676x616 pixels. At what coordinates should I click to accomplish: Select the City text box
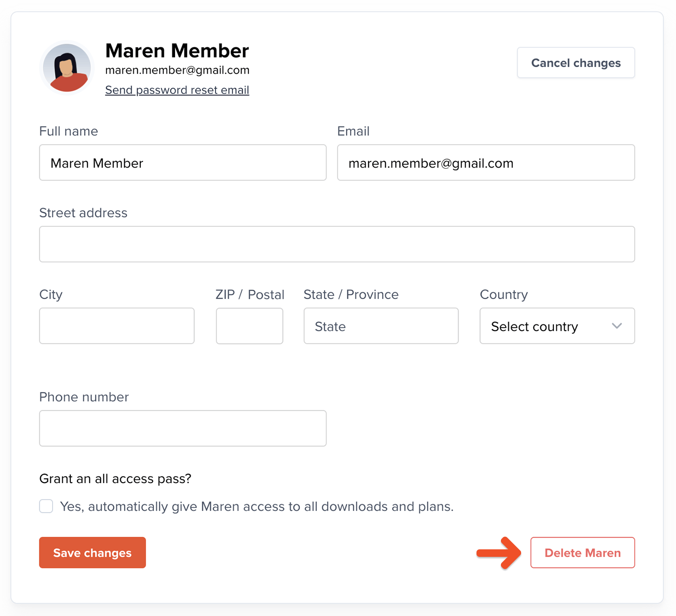click(x=116, y=326)
